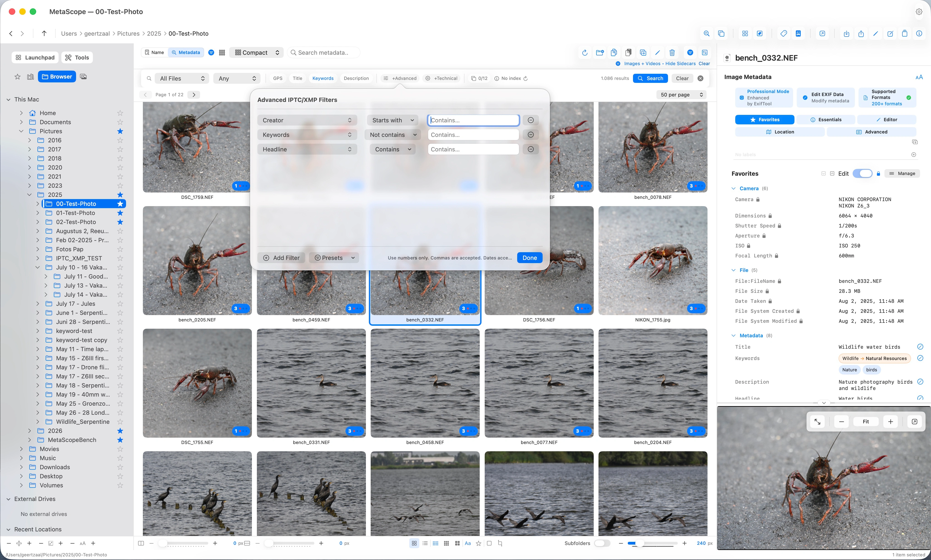
Task: Open the Launchpad button
Action: coord(35,57)
